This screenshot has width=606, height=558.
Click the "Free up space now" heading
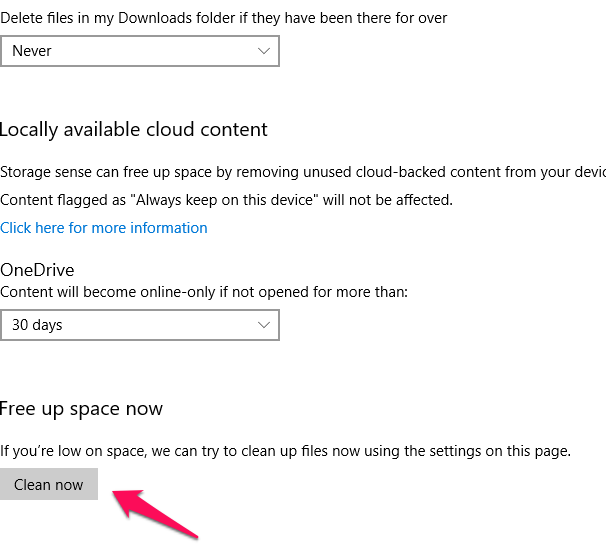[81, 409]
